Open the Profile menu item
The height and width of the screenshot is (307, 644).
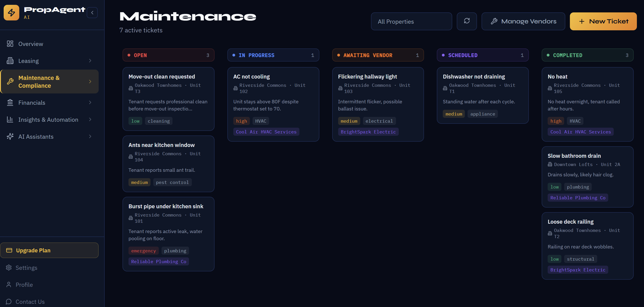(x=50, y=285)
